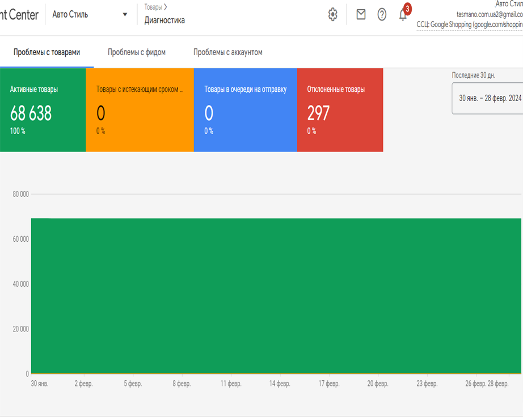523x420 pixels.
Task: Expand the Авто Стиль account dropdown arrow
Action: 125,14
